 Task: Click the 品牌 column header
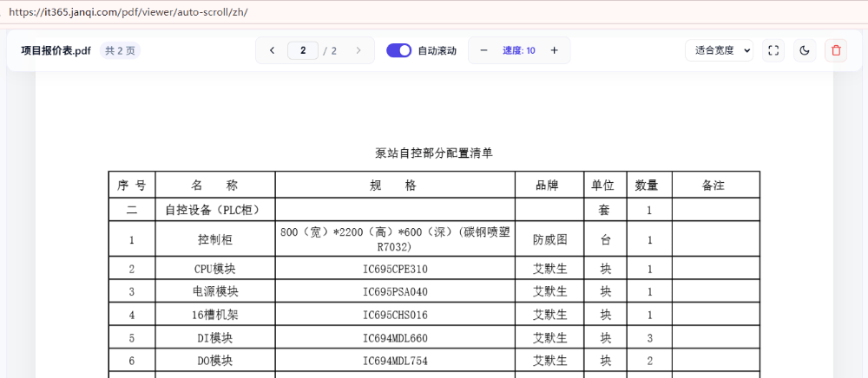pyautogui.click(x=549, y=186)
